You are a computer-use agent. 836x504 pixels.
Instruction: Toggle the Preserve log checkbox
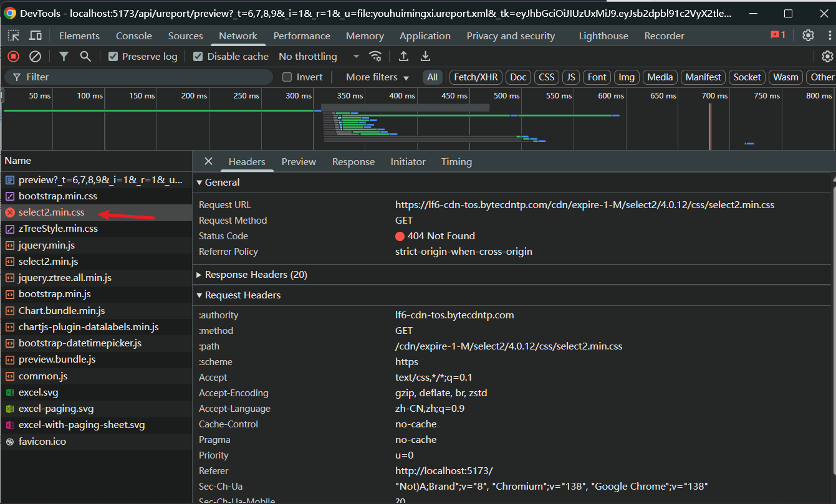[x=113, y=56]
